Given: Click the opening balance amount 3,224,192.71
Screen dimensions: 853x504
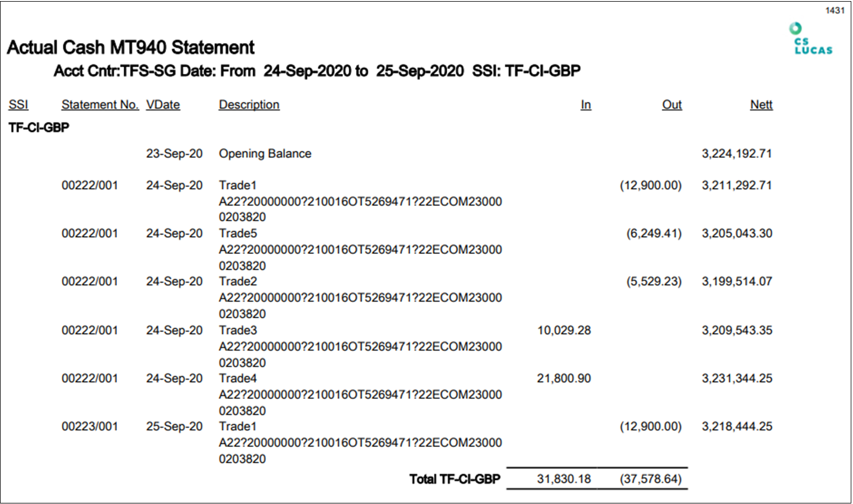Looking at the screenshot, I should tap(737, 154).
